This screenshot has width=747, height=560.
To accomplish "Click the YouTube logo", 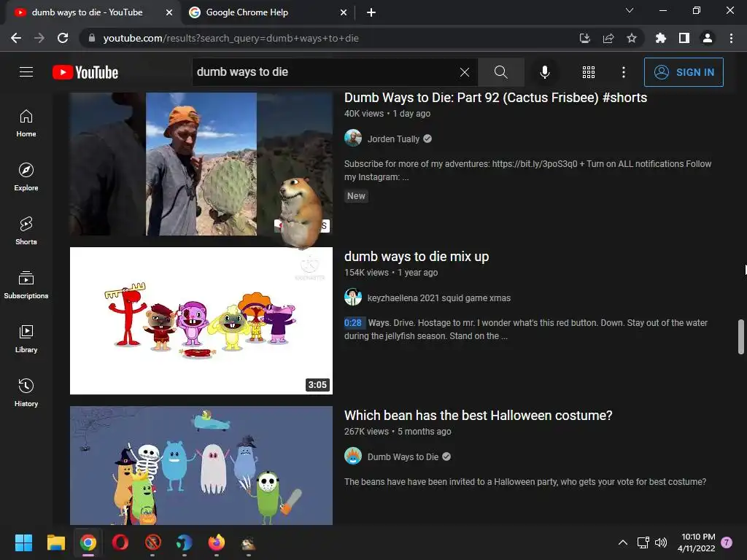I will (x=85, y=72).
